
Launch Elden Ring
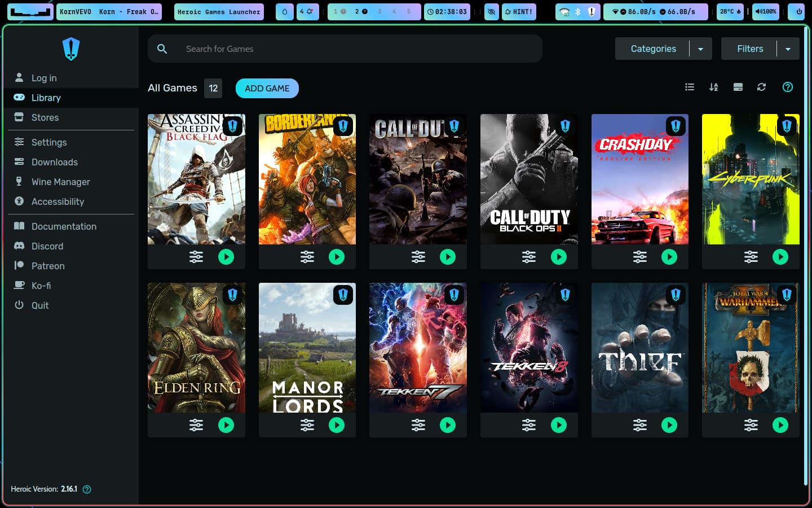(226, 425)
